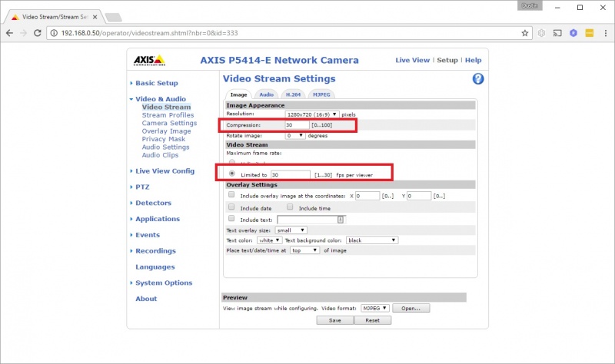Image resolution: width=615 pixels, height=364 pixels.
Task: Click the blue hexagon extension icon
Action: click(x=573, y=33)
